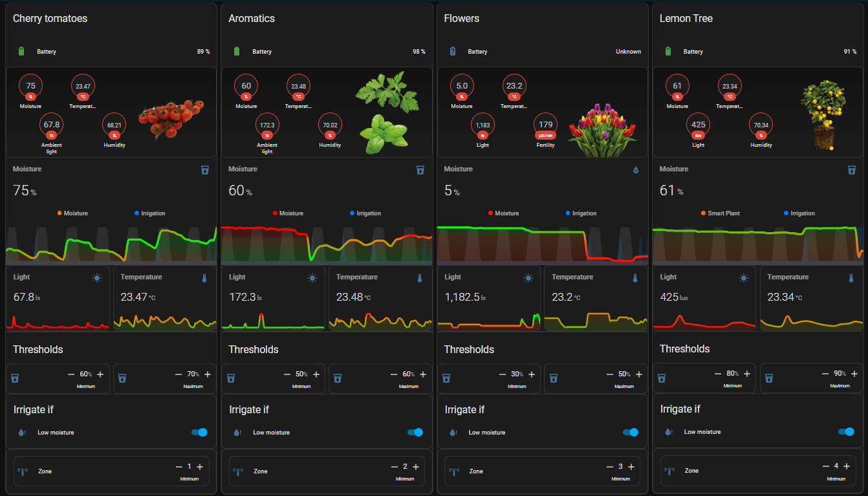
Task: Increase Lemon Tree minimum threshold 80%
Action: click(x=747, y=374)
